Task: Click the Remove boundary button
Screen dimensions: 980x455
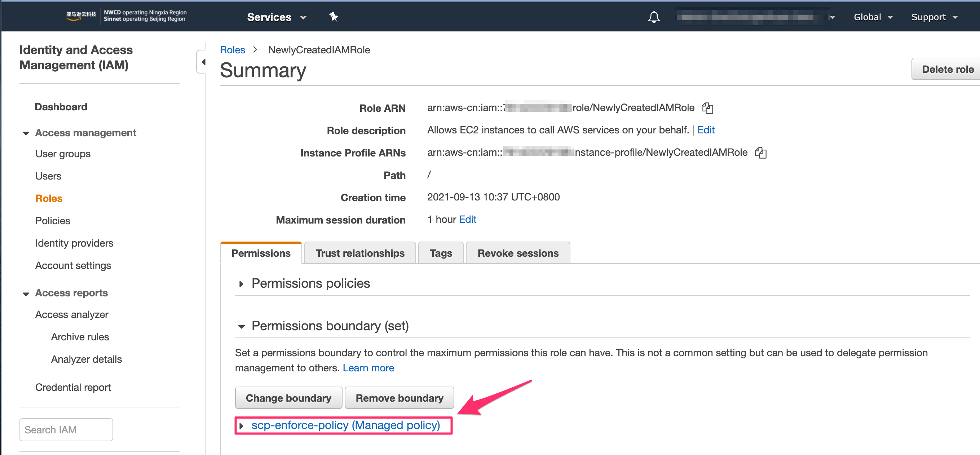Action: click(399, 398)
